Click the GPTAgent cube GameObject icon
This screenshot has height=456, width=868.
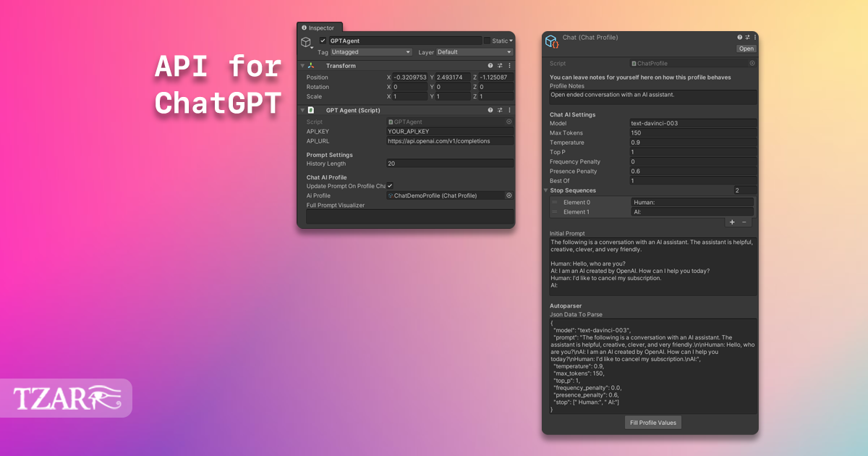click(x=306, y=42)
